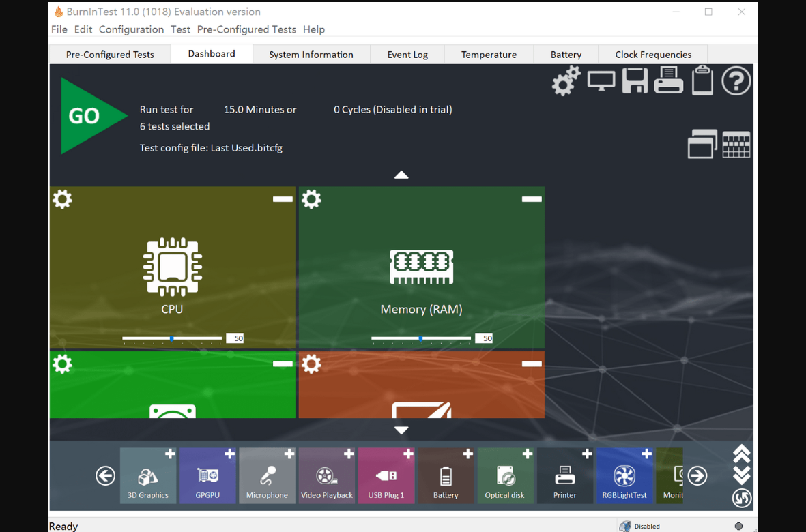Screen dimensions: 806x532
Task: Go to next tests with right arrow
Action: (x=697, y=475)
